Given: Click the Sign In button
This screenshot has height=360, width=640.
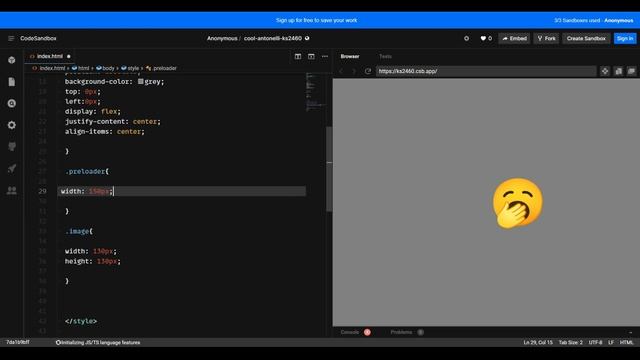Looking at the screenshot, I should [x=625, y=38].
